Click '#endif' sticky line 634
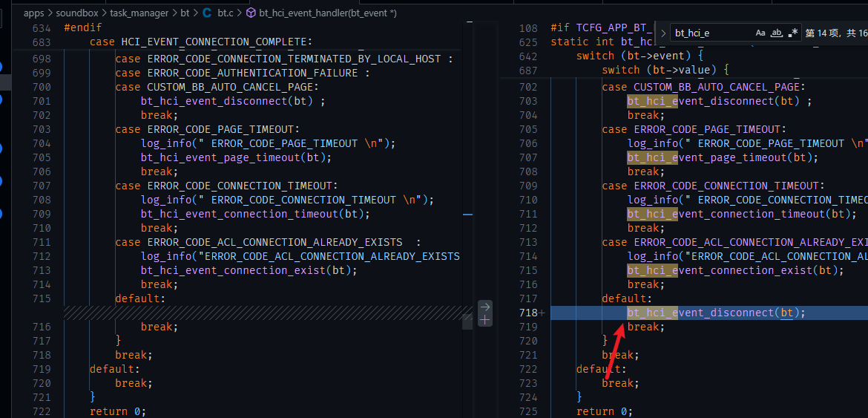The height and width of the screenshot is (418, 868). 83,27
